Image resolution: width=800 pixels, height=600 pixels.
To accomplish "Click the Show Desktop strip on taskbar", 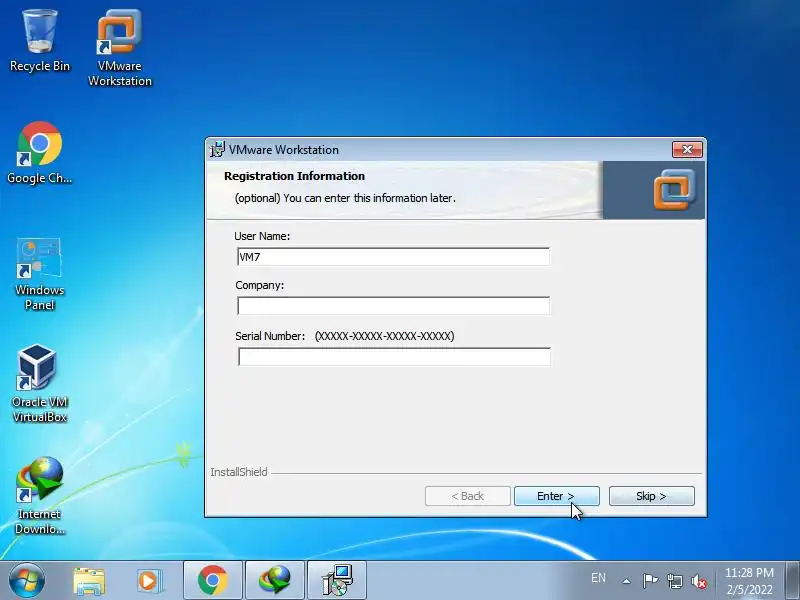I will [793, 581].
